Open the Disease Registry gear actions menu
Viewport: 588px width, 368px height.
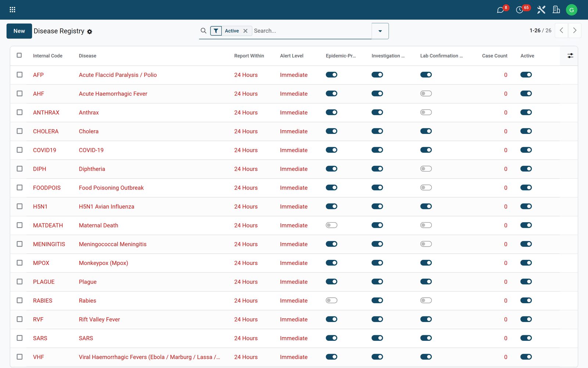pos(90,32)
